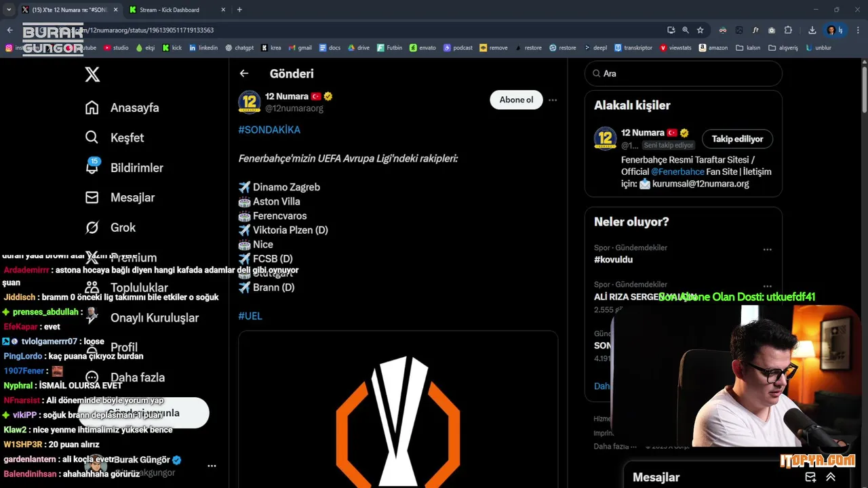Open Extensions puzzle menu

click(788, 30)
